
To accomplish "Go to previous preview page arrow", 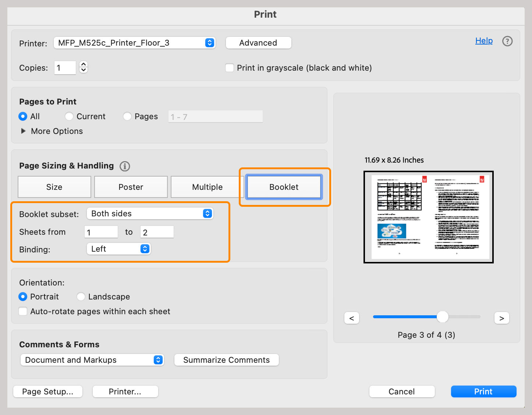I will (x=351, y=318).
